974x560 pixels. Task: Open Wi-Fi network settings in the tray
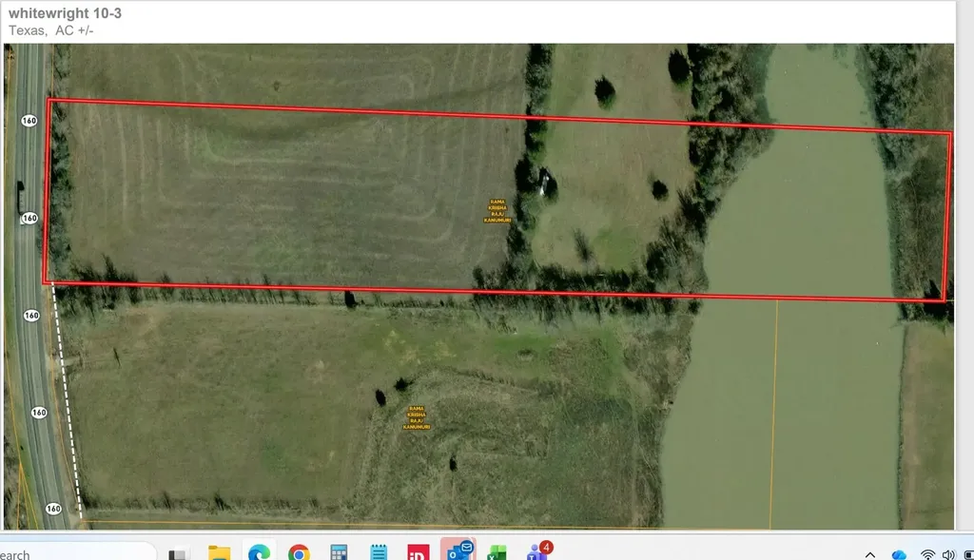928,554
